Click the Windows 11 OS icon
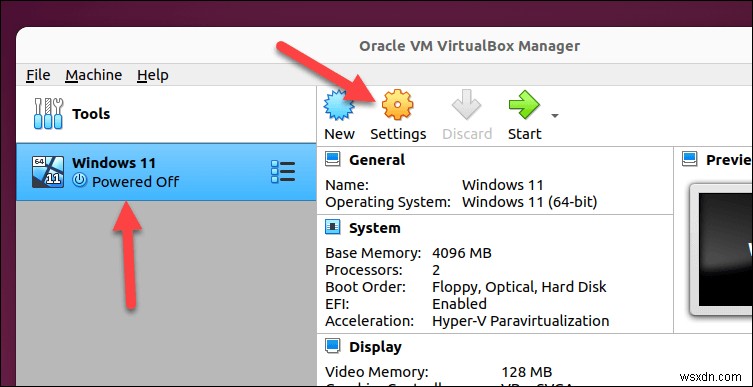Viewport: 753px width, 387px height. pos(48,171)
